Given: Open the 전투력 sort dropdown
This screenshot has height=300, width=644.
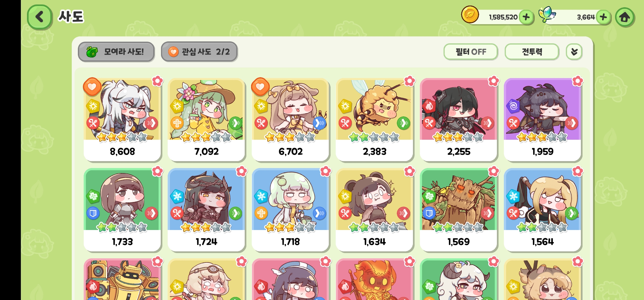Looking at the screenshot, I should click(532, 52).
